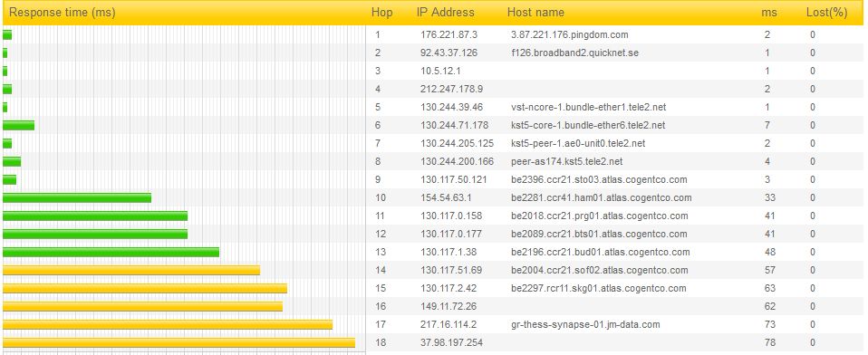The width and height of the screenshot is (868, 355).
Task: Click the longest yellow bar for hop 18
Action: pos(178,343)
